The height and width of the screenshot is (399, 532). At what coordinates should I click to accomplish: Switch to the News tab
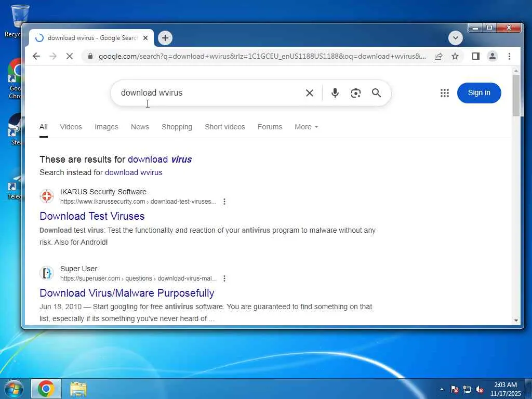click(x=140, y=127)
